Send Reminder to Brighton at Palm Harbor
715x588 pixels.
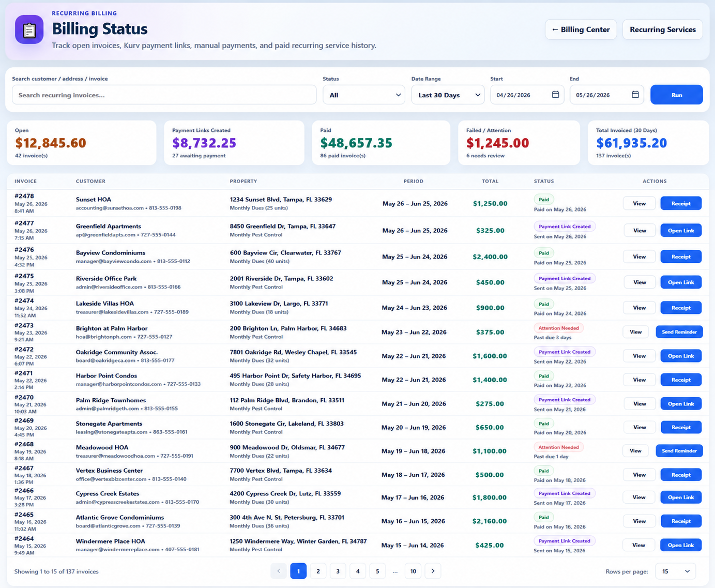point(679,332)
